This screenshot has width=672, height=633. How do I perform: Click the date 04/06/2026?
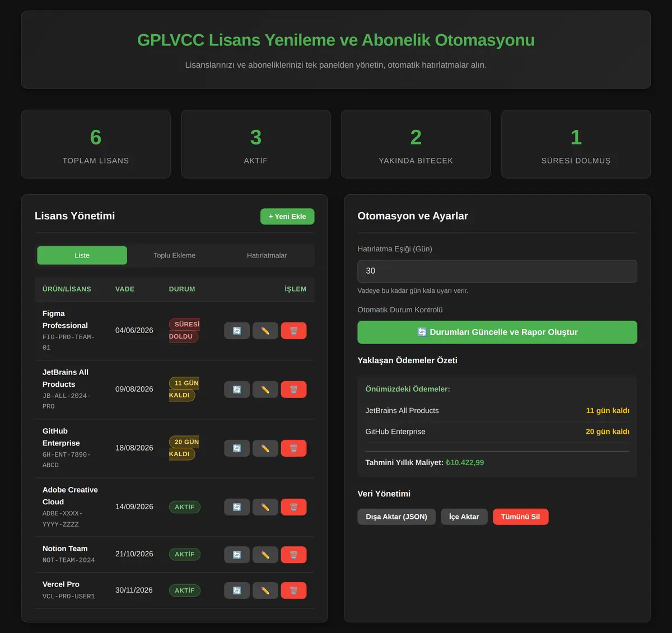[x=134, y=330]
